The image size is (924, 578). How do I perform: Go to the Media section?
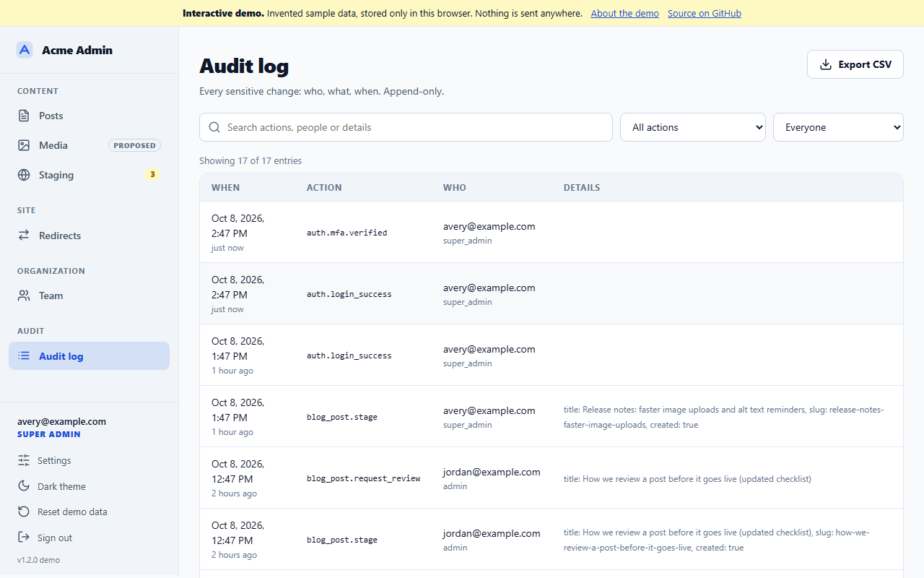click(89, 145)
